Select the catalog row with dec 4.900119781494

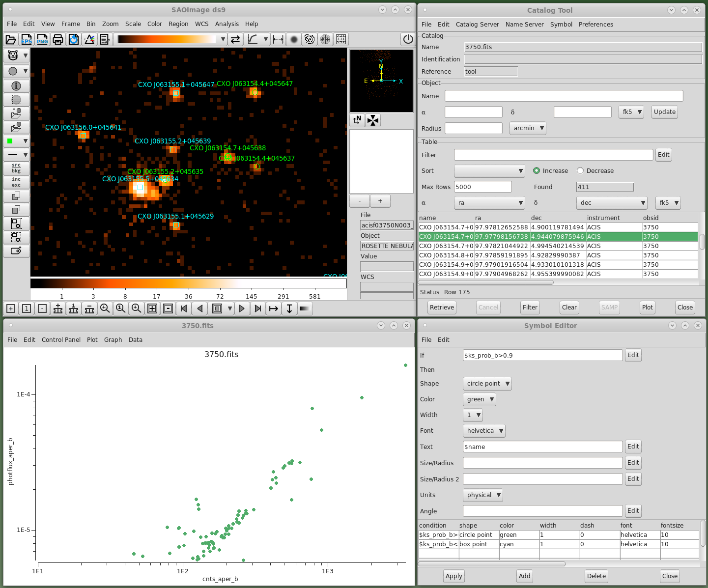pos(558,227)
